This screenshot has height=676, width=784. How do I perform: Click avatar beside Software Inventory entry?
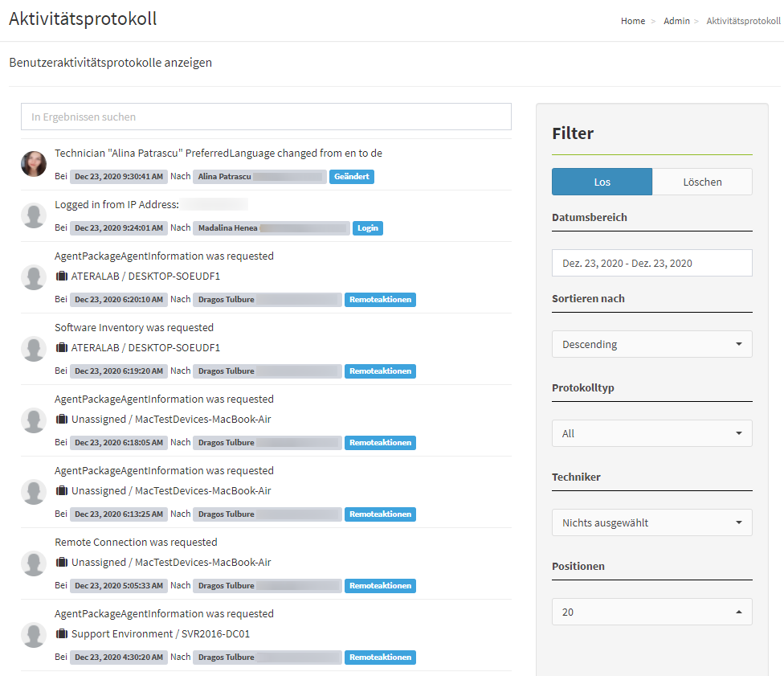click(x=34, y=349)
